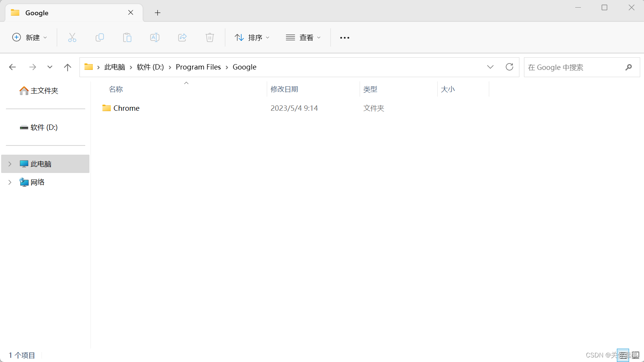
Task: Click the Paste clipboard icon
Action: click(x=127, y=37)
